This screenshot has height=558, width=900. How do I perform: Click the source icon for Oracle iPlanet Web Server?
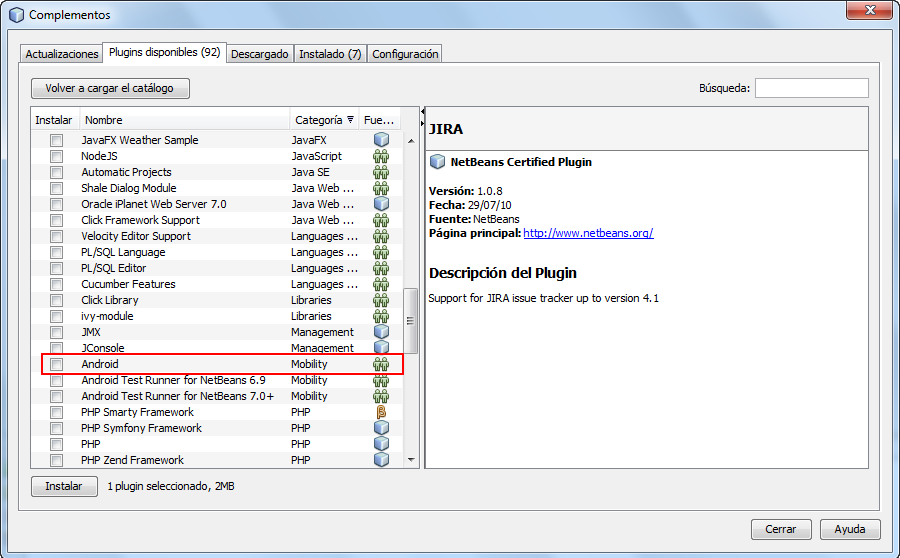click(x=380, y=204)
